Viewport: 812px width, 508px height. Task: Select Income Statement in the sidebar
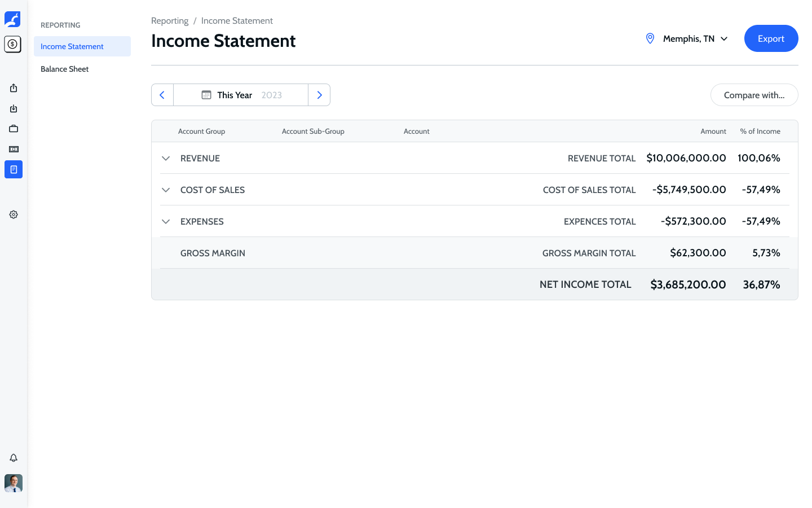point(82,46)
